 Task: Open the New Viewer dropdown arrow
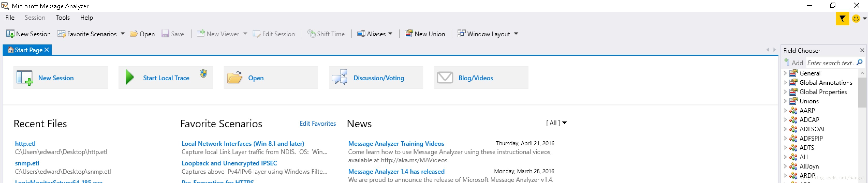point(245,34)
